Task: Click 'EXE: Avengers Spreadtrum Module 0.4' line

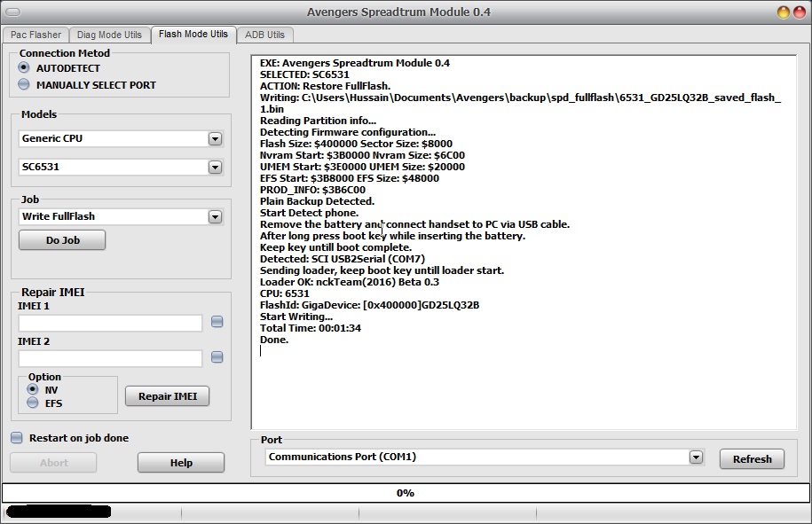Action: point(355,63)
